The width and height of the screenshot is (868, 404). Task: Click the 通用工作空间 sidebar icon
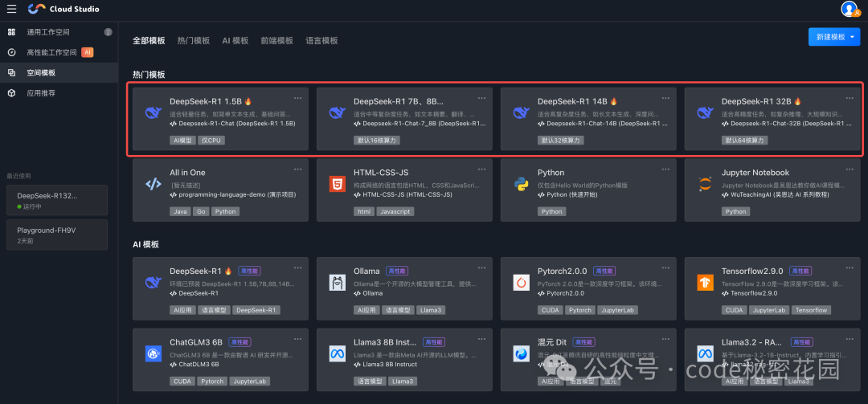[x=11, y=32]
